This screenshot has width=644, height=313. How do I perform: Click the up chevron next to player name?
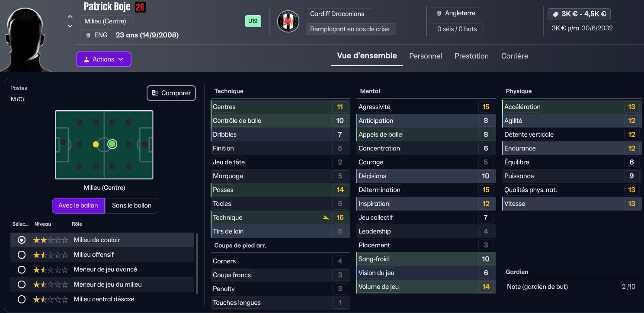[70, 17]
